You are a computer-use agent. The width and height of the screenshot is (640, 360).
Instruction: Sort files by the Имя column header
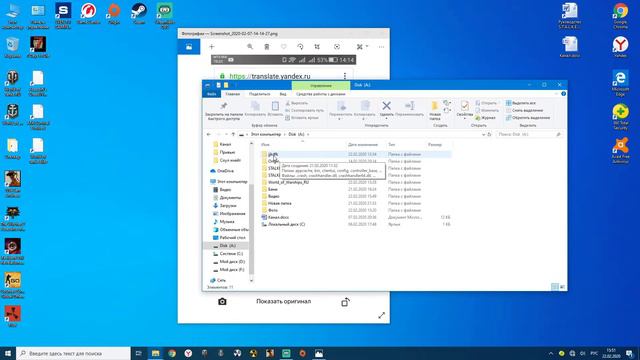[265, 144]
